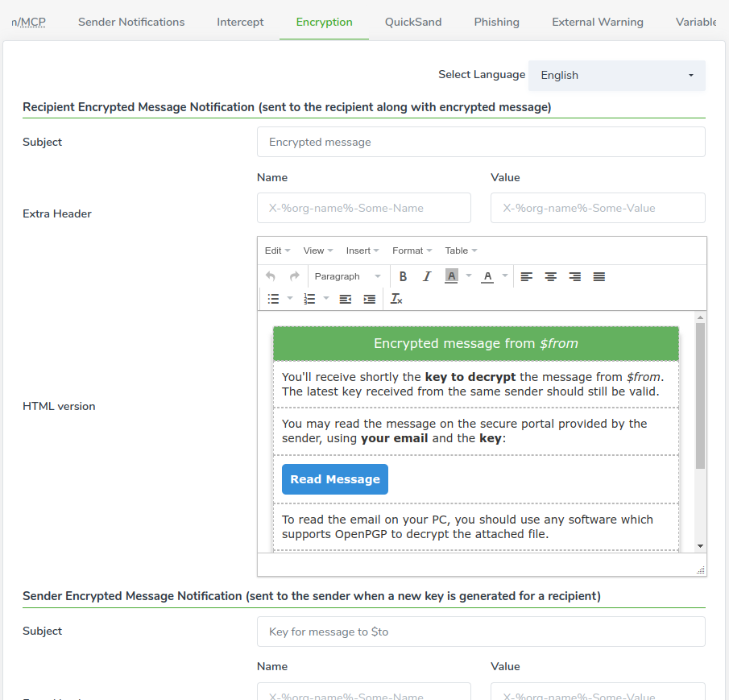The height and width of the screenshot is (700, 729).
Task: Click editor vertical scrollbar thumb
Action: coord(700,396)
